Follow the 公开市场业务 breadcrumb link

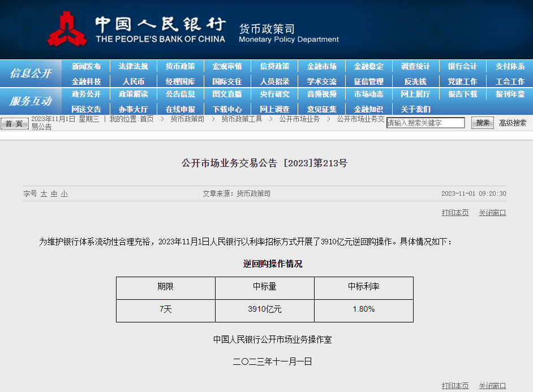299,119
